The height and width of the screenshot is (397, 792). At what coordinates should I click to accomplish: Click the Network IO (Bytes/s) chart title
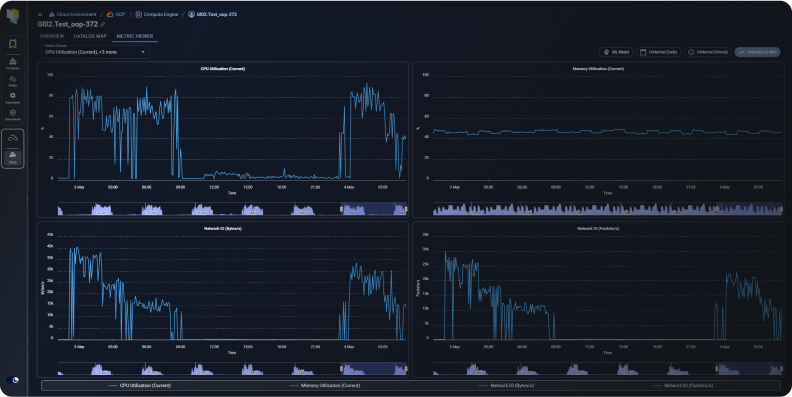click(x=223, y=228)
